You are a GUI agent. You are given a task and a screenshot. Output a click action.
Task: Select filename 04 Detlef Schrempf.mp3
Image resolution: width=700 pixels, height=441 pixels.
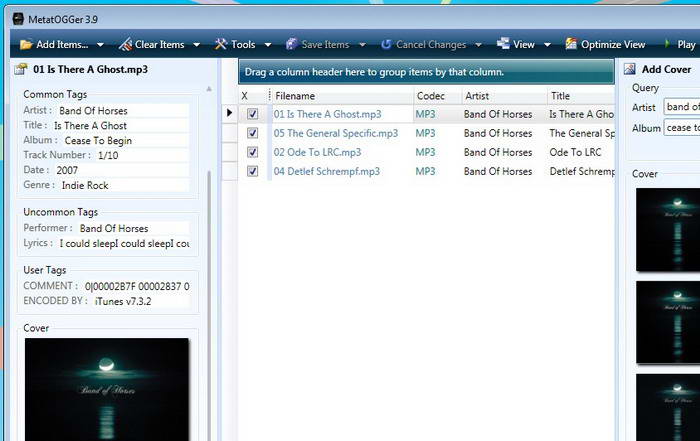[327, 172]
